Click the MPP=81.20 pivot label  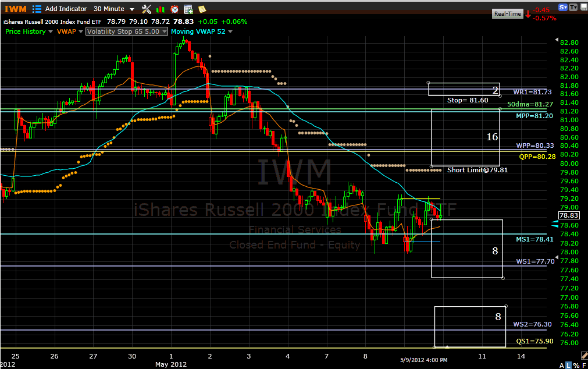coord(534,116)
